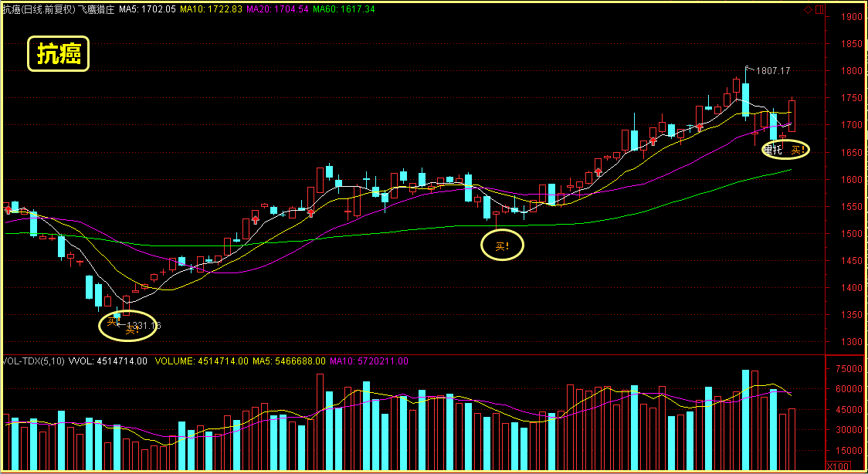The image size is (868, 474).
Task: Select the MA10: 1722.83 readout
Action: 212,9
